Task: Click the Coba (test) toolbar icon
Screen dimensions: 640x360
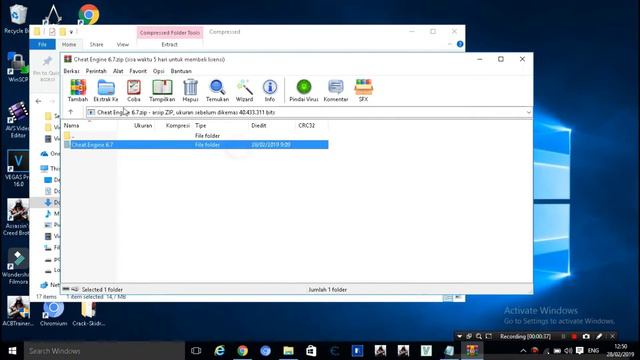Action: click(133, 91)
